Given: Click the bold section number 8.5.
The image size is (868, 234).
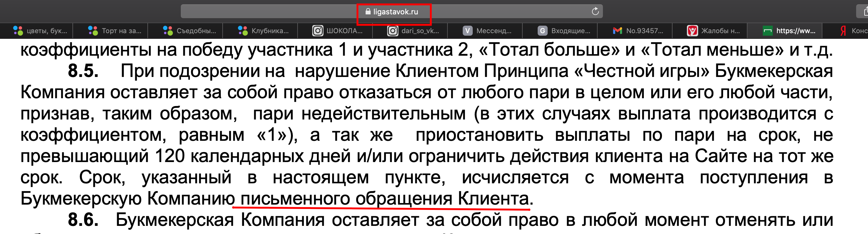Looking at the screenshot, I should (83, 71).
